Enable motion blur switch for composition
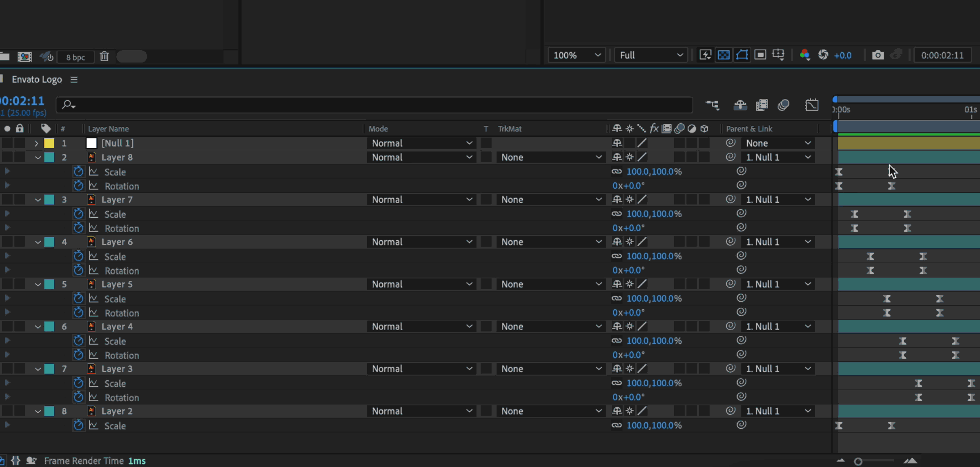 [784, 105]
